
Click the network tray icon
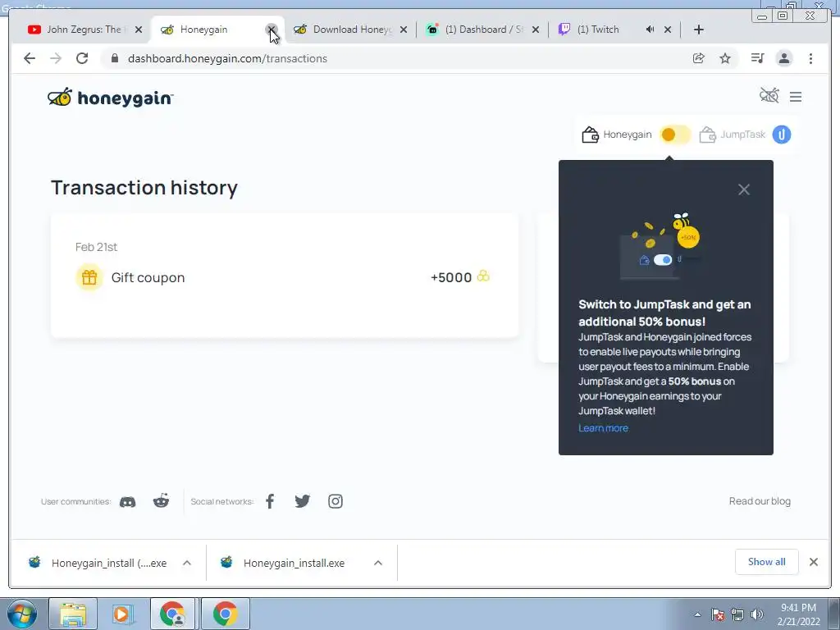[x=737, y=614]
